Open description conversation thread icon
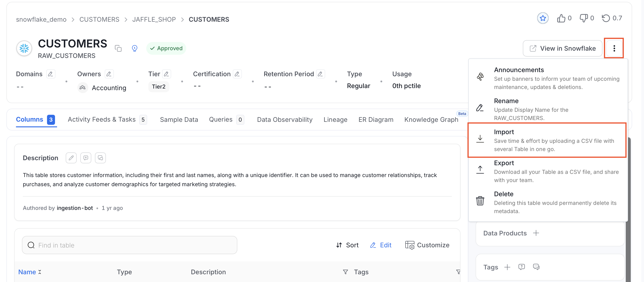 (100, 158)
